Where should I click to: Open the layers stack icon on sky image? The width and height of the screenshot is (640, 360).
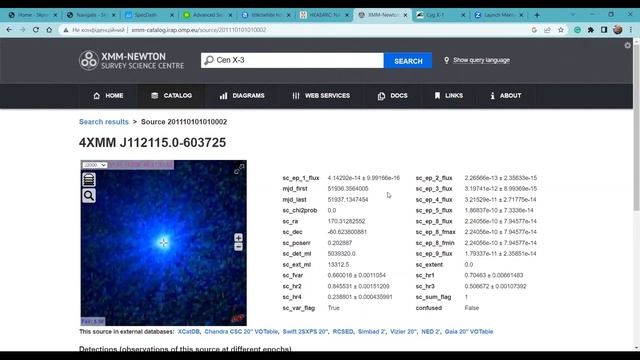click(89, 180)
